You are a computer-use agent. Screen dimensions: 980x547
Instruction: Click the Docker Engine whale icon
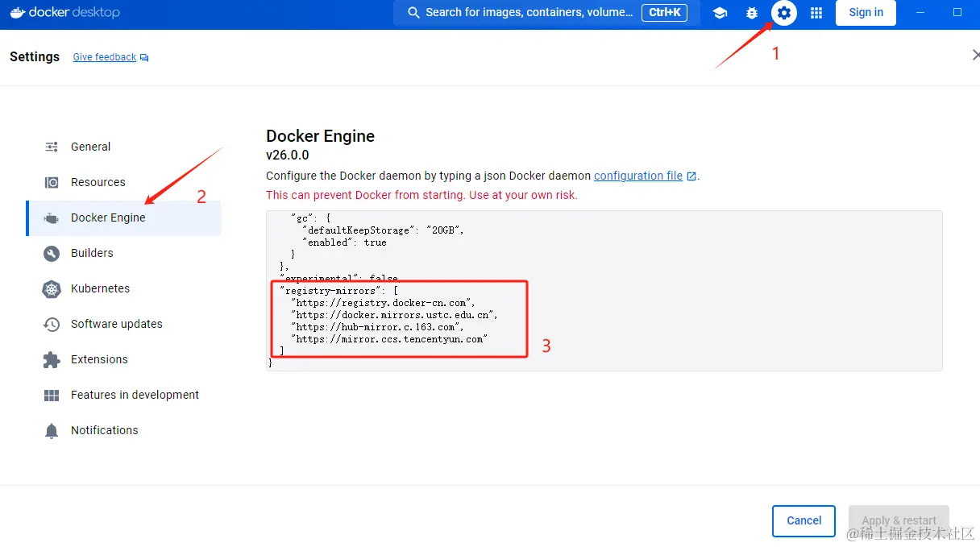[x=52, y=218]
